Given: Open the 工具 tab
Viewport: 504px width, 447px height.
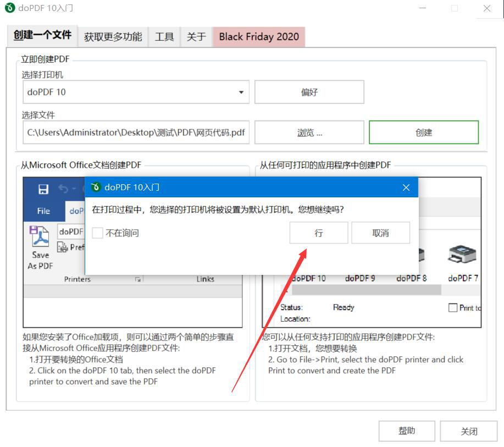Looking at the screenshot, I should pyautogui.click(x=164, y=37).
